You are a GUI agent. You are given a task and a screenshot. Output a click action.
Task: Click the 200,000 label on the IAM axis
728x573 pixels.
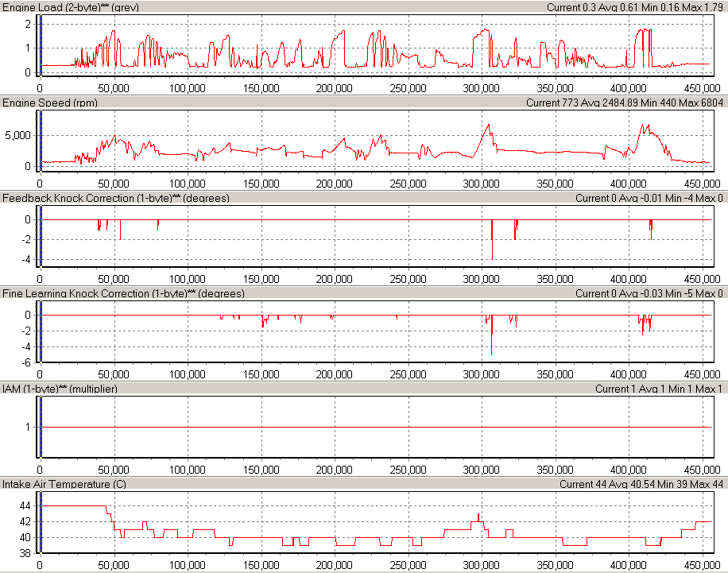click(335, 469)
